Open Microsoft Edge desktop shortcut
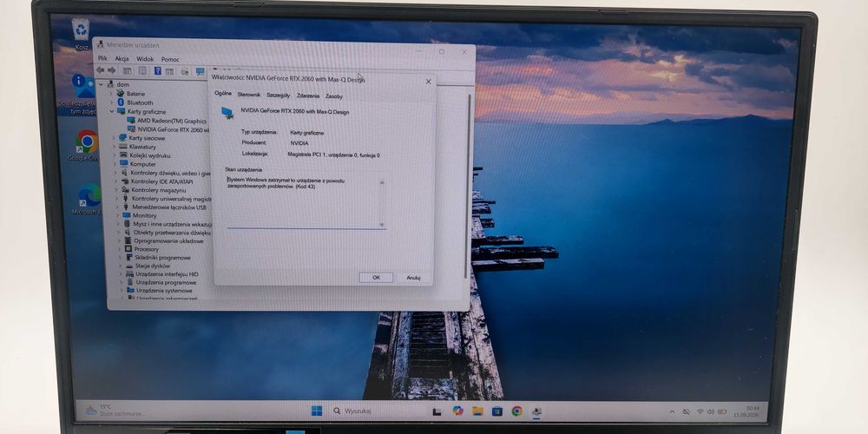The height and width of the screenshot is (434, 868). click(x=89, y=199)
